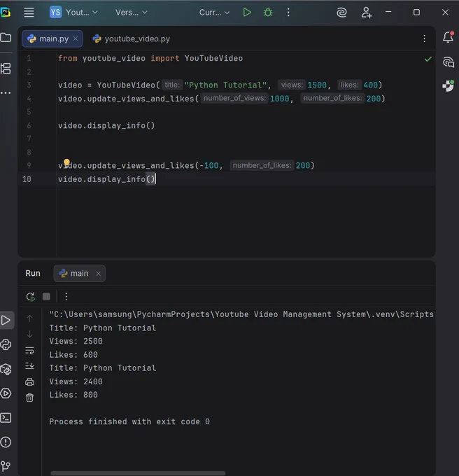Click the interpreter path line in console

tap(241, 314)
